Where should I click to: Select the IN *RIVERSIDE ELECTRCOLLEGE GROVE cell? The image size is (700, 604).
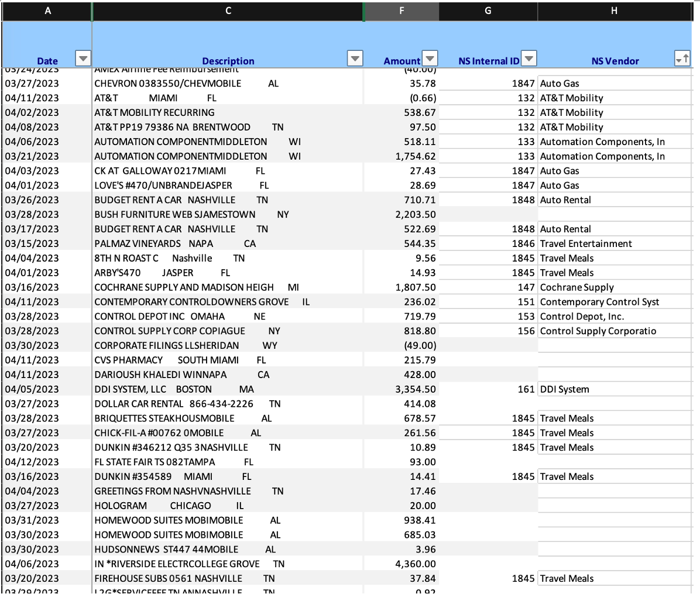tap(228, 564)
